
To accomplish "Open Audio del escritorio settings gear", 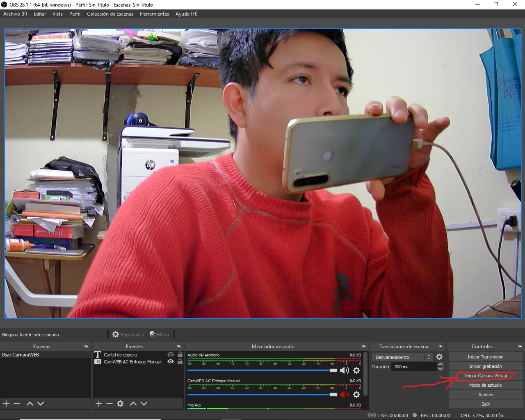I will pyautogui.click(x=356, y=370).
